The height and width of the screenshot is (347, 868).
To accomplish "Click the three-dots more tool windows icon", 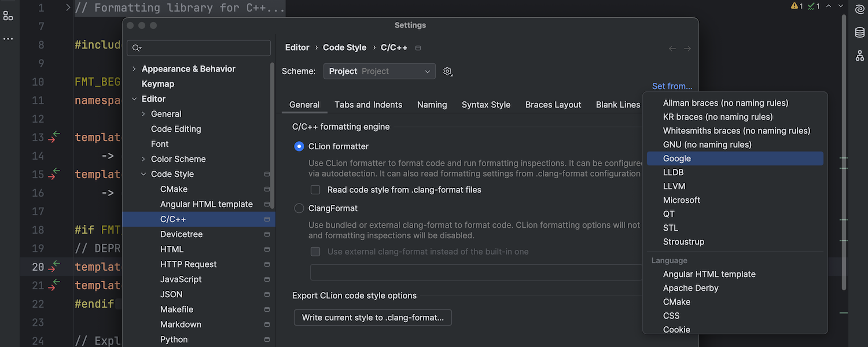I will (x=8, y=39).
